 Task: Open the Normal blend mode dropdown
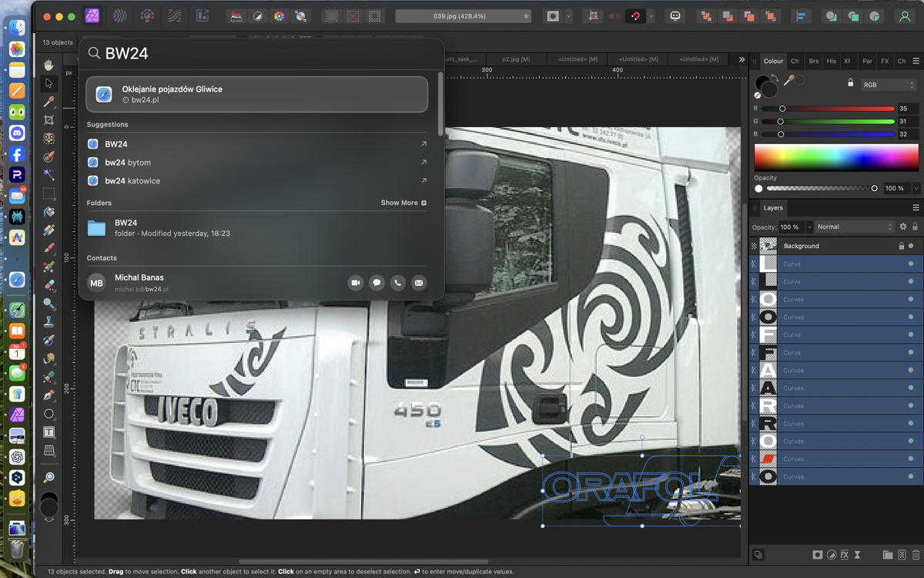[855, 227]
